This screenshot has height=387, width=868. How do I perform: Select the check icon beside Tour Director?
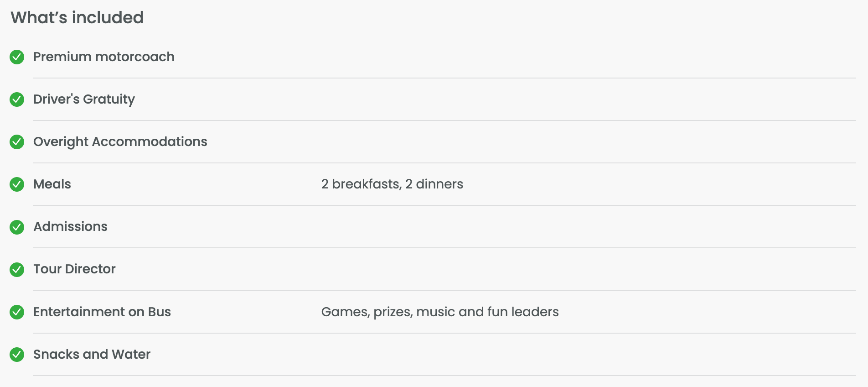tap(17, 269)
